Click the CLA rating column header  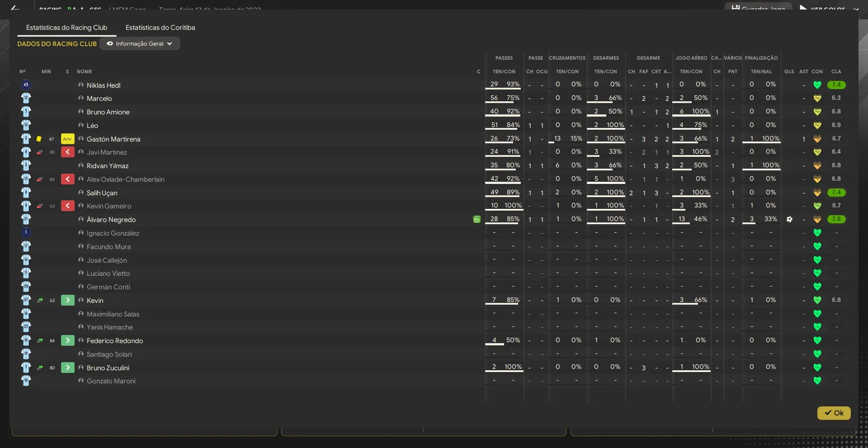tap(836, 72)
